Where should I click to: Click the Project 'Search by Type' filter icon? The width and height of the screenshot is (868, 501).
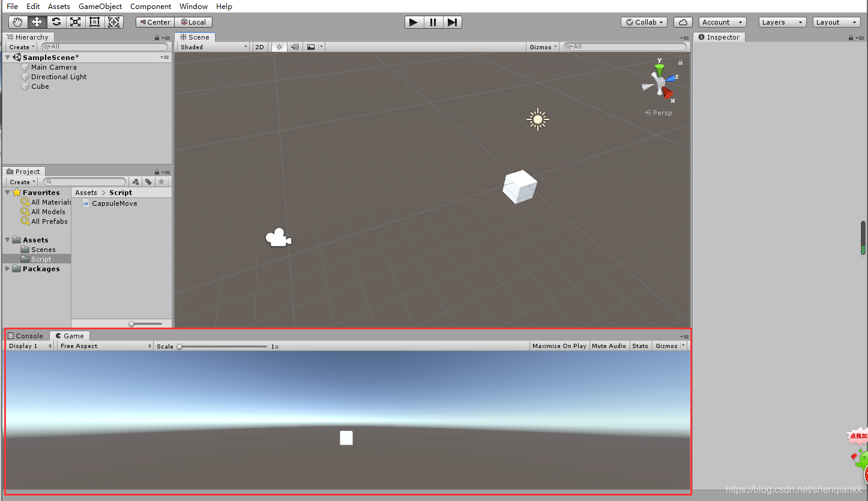(136, 182)
